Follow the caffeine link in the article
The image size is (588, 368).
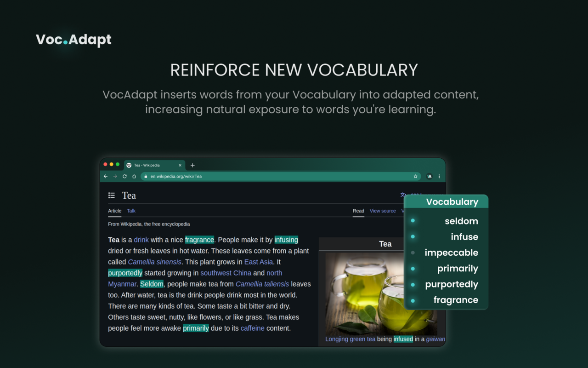tap(252, 328)
